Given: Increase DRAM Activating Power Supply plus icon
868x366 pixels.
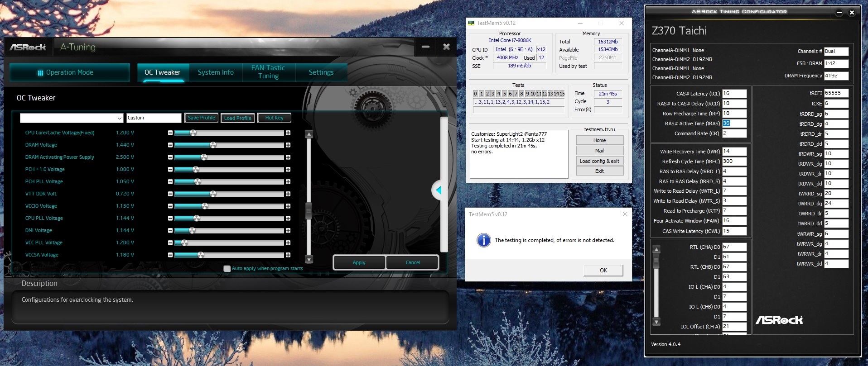Looking at the screenshot, I should (x=288, y=157).
